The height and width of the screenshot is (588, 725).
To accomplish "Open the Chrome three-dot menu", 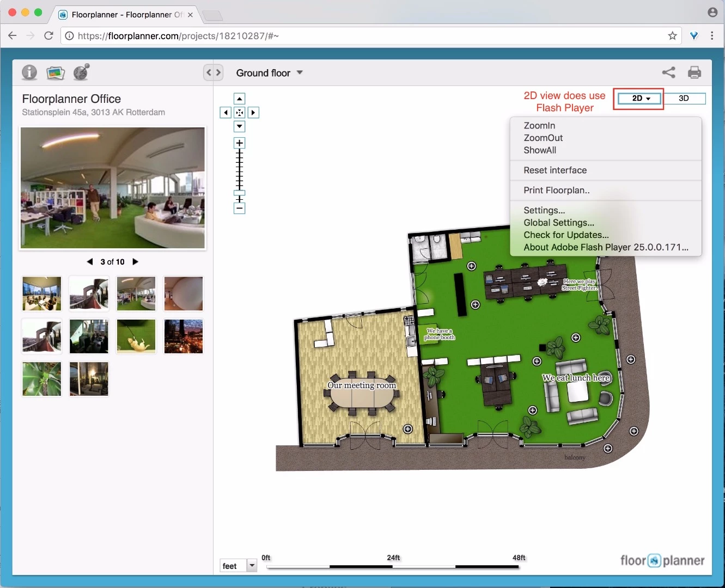I will click(712, 36).
